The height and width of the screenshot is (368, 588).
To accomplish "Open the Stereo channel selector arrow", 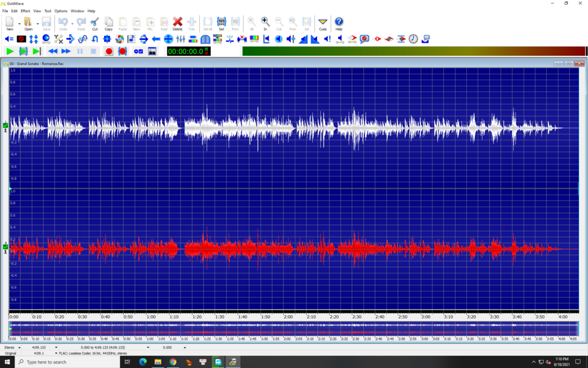I will 20,347.
